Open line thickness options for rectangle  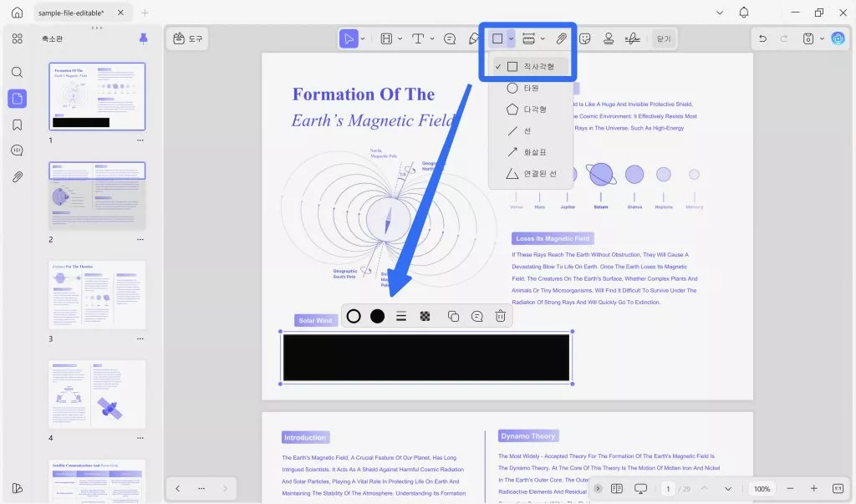[x=401, y=316]
